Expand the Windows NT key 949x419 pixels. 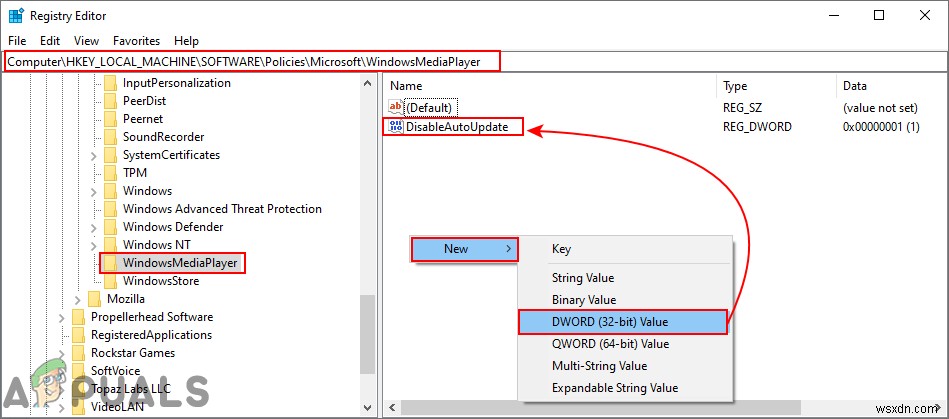pos(93,245)
